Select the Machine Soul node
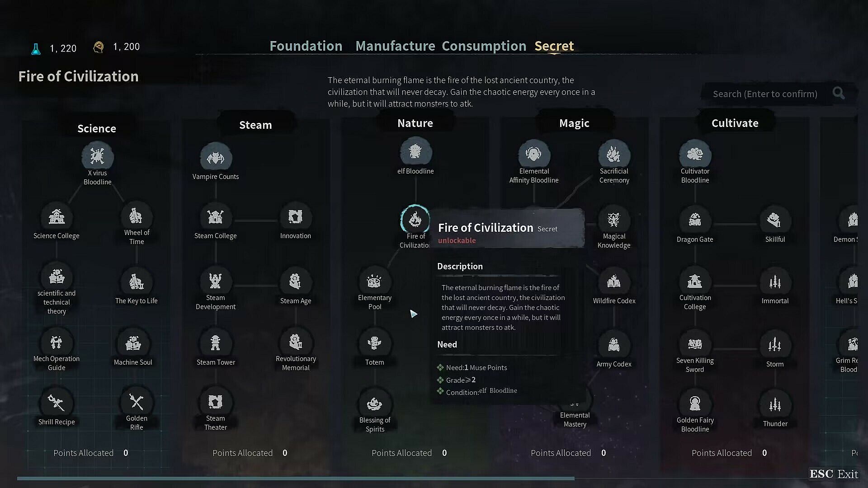868x488 pixels. pyautogui.click(x=133, y=343)
